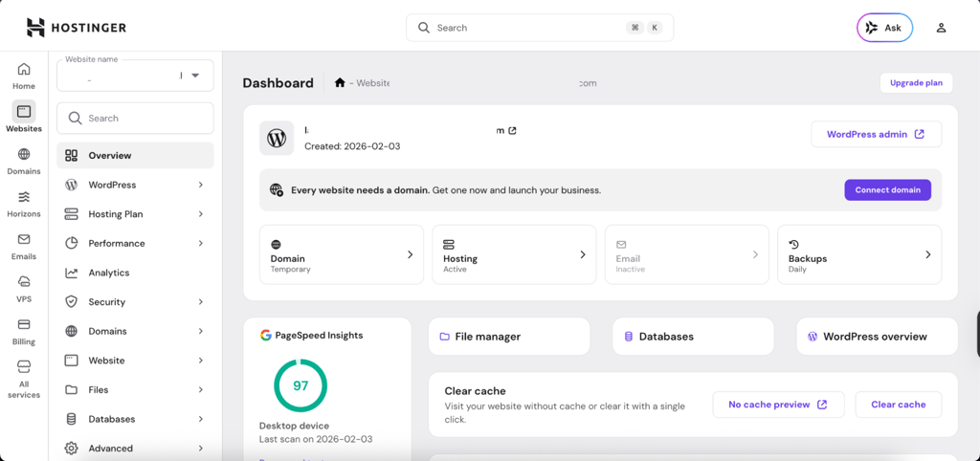Screen dimensions: 980x461
Task: Click the Websites breadcrumb link
Action: click(x=373, y=83)
